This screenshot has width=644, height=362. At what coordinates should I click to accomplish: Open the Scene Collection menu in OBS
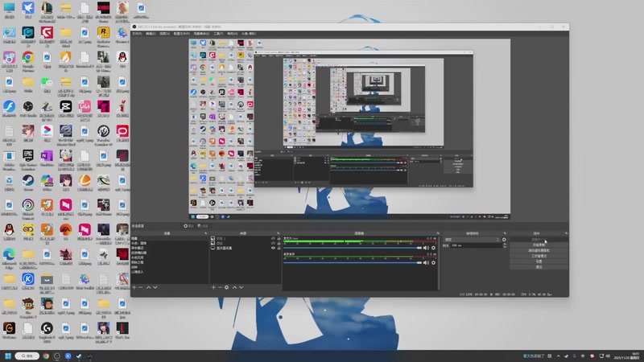(201, 34)
